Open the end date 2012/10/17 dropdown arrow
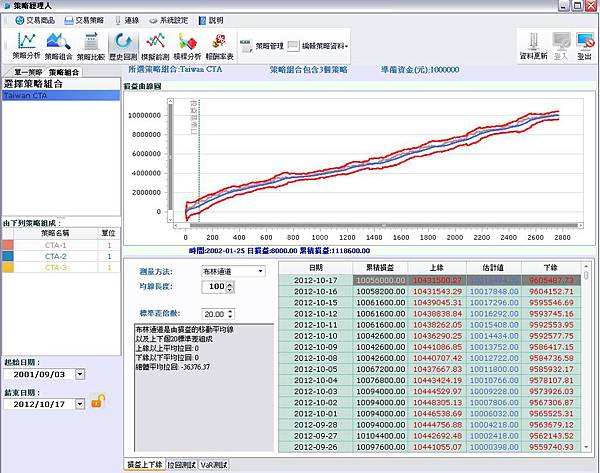 80,404
